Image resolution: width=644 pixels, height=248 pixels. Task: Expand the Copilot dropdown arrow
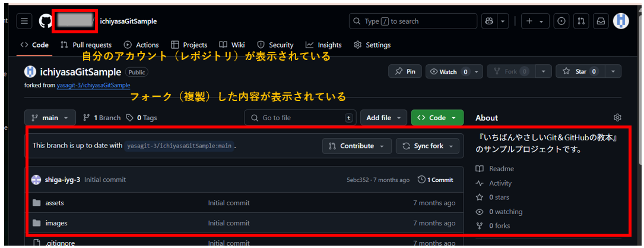coord(503,21)
